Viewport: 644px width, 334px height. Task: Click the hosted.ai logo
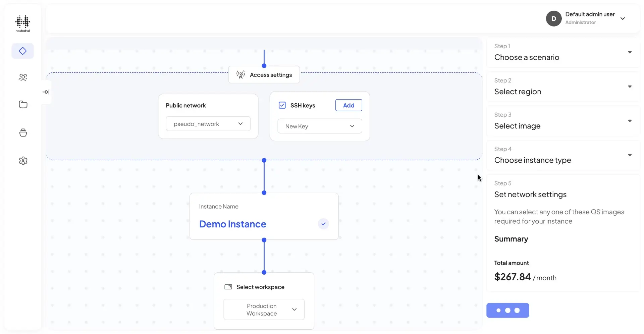(x=22, y=23)
